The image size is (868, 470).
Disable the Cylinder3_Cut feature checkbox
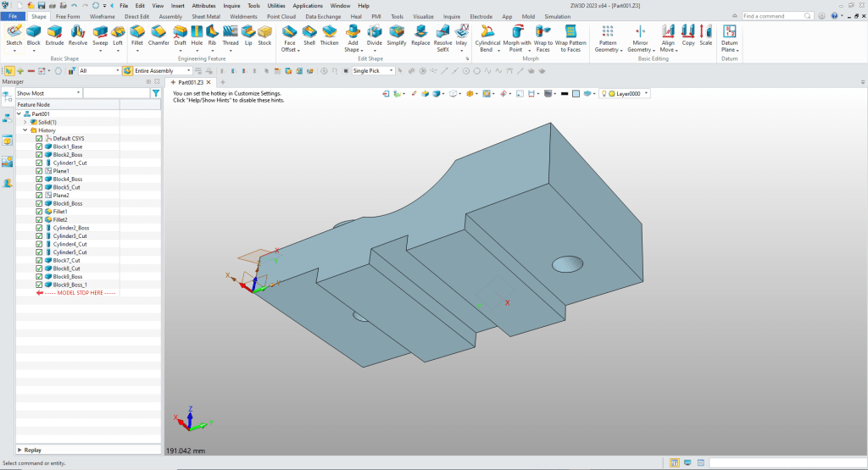coord(39,236)
